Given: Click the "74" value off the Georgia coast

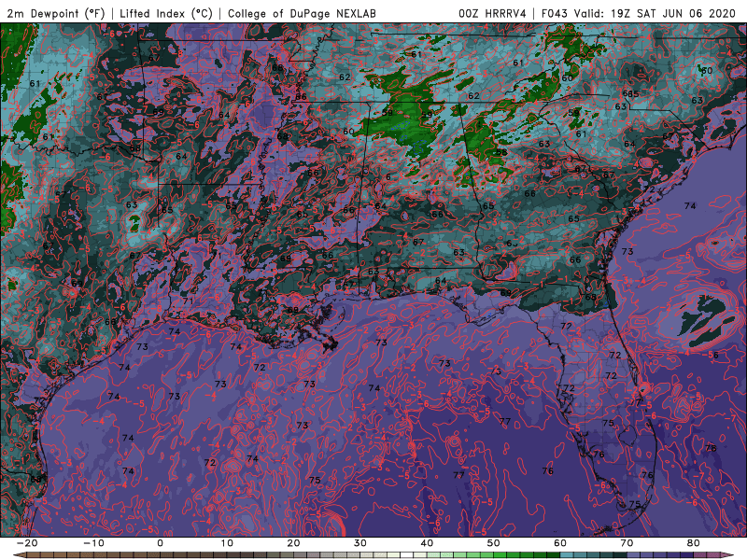Looking at the screenshot, I should click(x=690, y=205).
